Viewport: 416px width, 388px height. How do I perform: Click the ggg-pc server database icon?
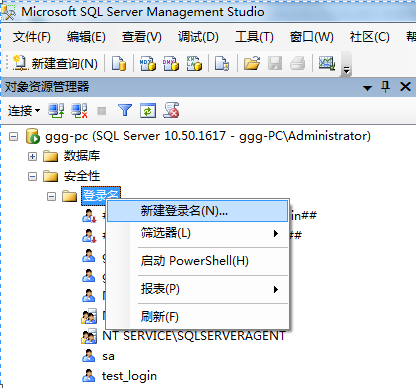[x=33, y=136]
